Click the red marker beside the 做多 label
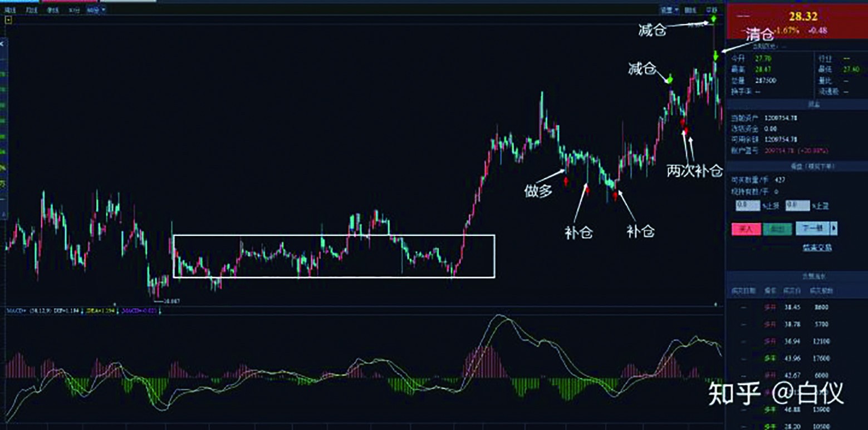 pos(566,181)
